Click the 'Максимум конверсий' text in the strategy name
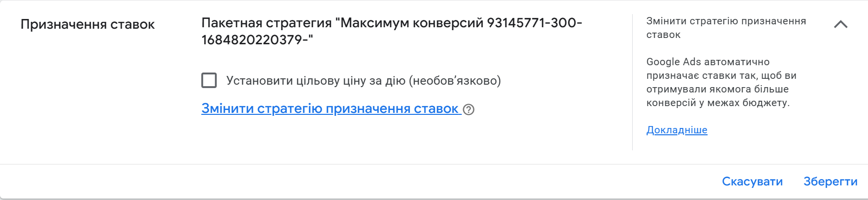868x200 pixels. [x=411, y=23]
